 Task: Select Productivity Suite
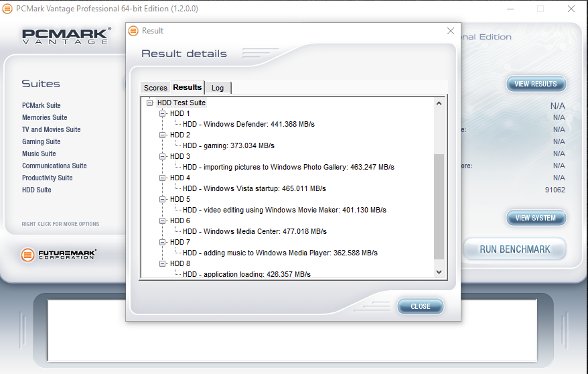[x=48, y=178]
